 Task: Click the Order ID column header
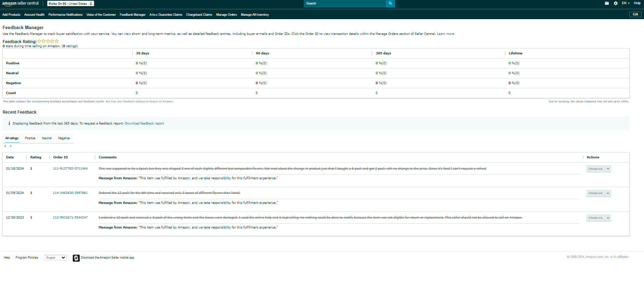pyautogui.click(x=61, y=157)
